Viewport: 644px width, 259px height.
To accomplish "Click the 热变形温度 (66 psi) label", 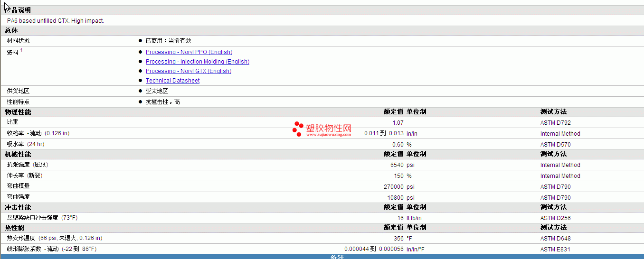I will 55,238.
